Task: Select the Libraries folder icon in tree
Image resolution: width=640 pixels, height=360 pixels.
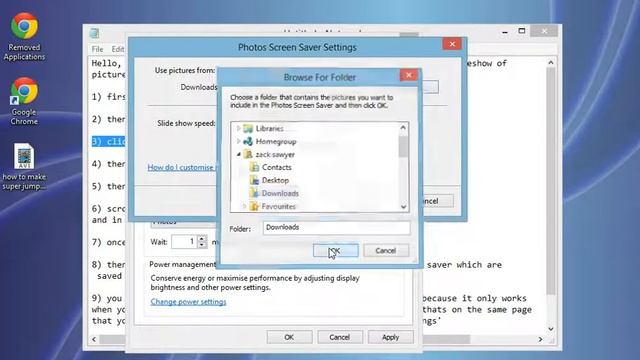Action: pyautogui.click(x=248, y=129)
